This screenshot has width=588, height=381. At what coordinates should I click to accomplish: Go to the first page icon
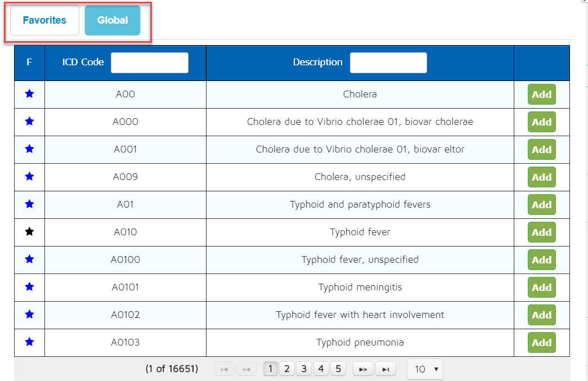point(224,369)
